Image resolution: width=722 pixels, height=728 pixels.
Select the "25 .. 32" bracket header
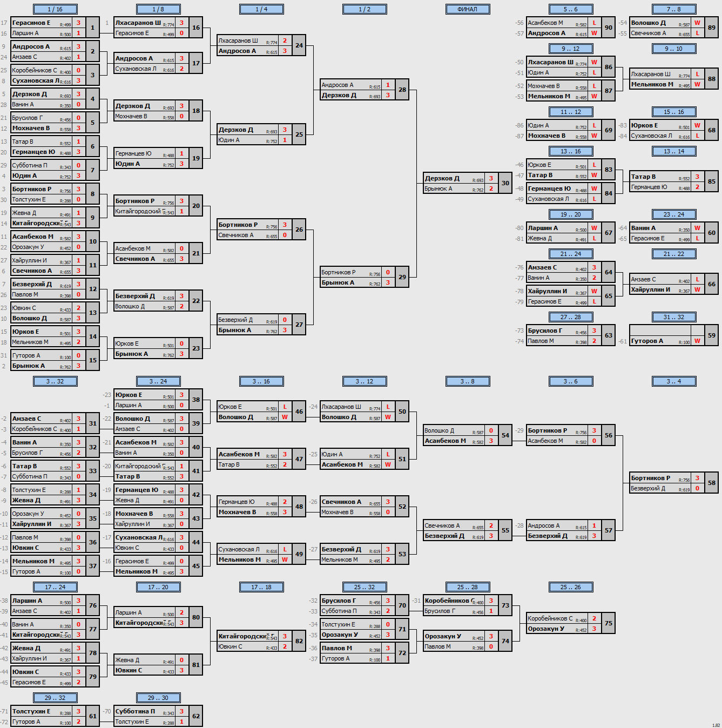click(365, 587)
